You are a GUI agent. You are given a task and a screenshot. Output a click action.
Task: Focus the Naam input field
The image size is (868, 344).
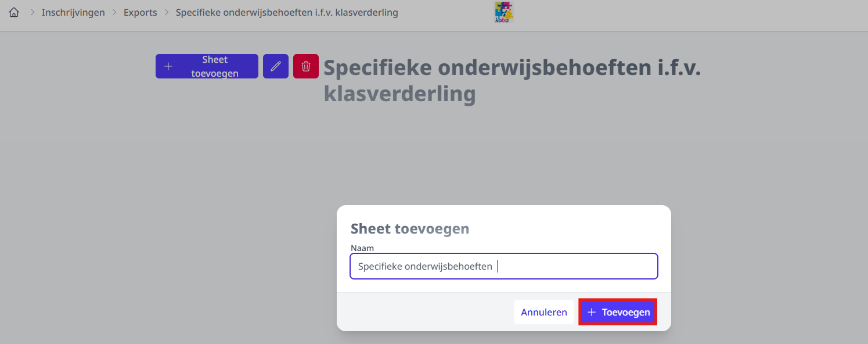click(x=504, y=266)
